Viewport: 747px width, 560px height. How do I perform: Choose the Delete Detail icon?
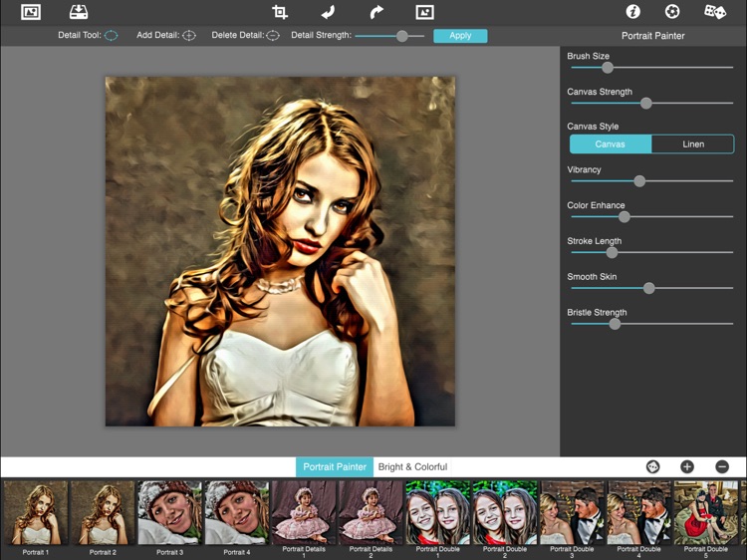coord(273,35)
